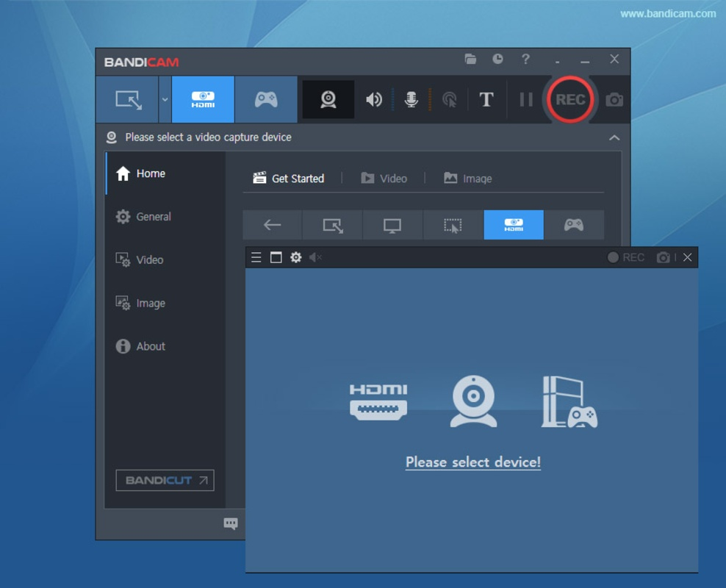Pause recording with the pause icon
This screenshot has width=726, height=588.
tap(526, 99)
